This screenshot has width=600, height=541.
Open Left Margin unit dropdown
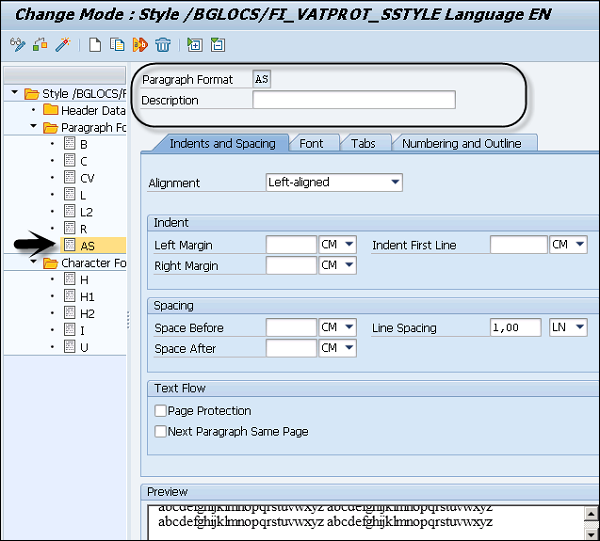(x=349, y=245)
